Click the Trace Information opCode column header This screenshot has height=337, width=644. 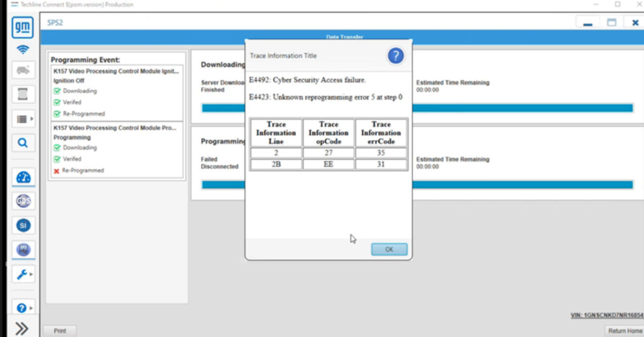(328, 133)
